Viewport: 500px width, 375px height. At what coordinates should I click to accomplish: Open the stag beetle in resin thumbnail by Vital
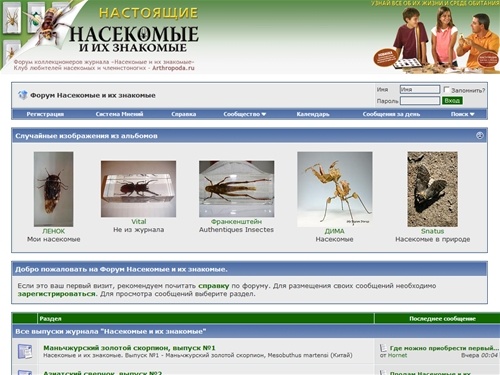tap(139, 189)
